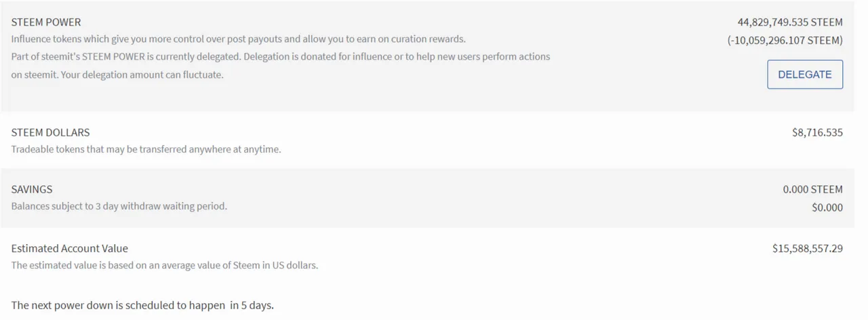The image size is (868, 320).
Task: Click the $15,588,557.29 estimated account value
Action: (x=807, y=249)
